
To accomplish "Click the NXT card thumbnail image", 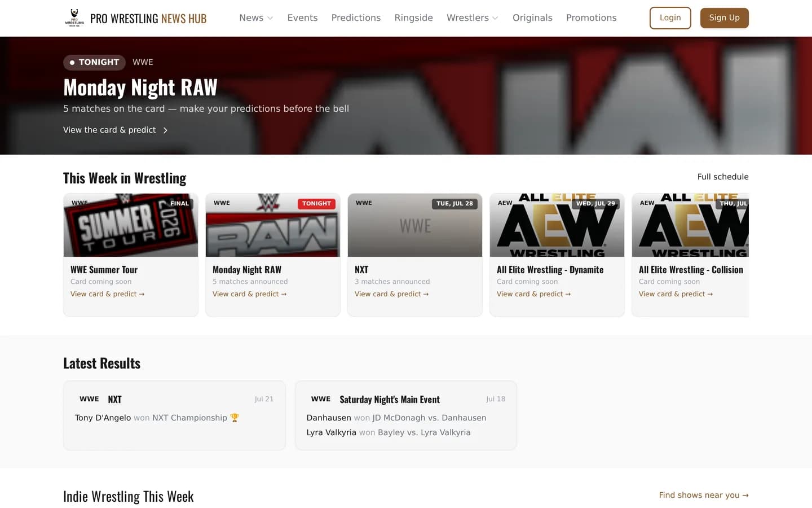I will (x=415, y=225).
